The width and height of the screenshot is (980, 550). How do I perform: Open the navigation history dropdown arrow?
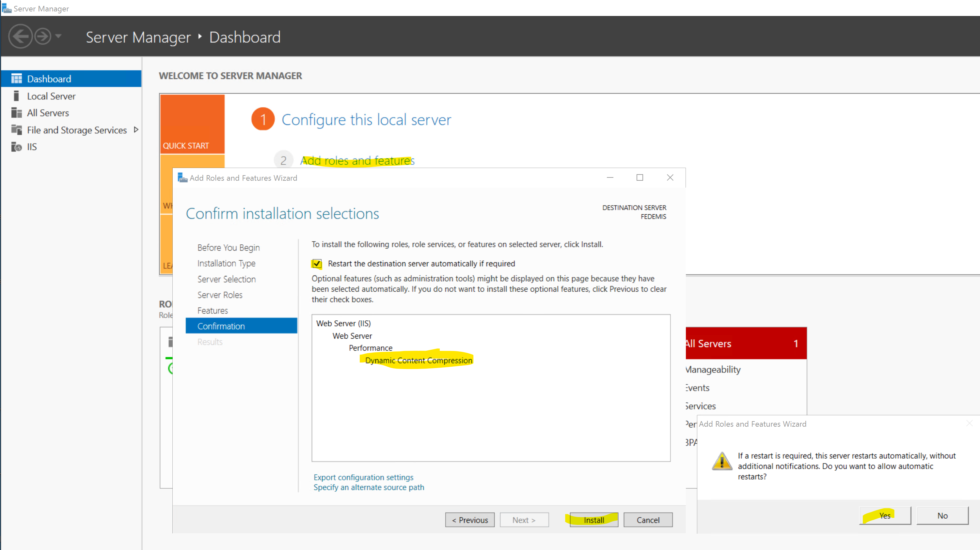(x=58, y=36)
